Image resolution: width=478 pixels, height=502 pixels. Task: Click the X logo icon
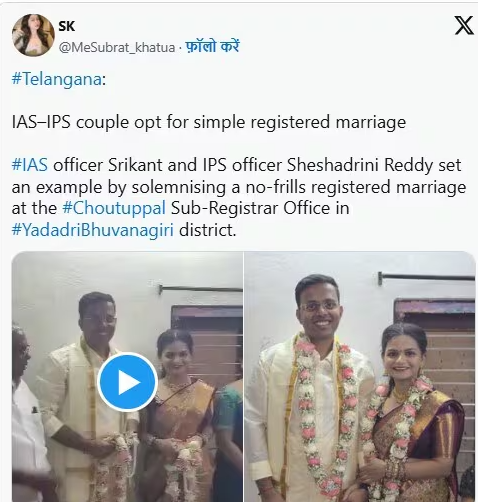[x=464, y=25]
